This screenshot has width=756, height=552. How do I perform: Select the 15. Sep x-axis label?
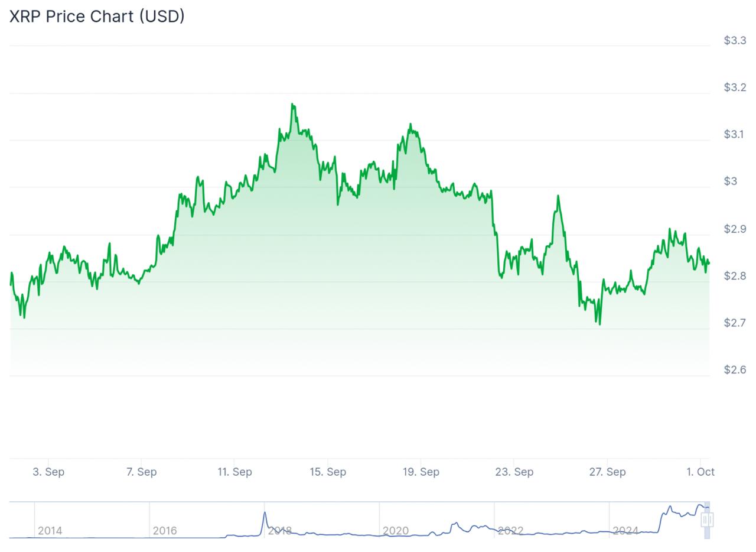[328, 472]
